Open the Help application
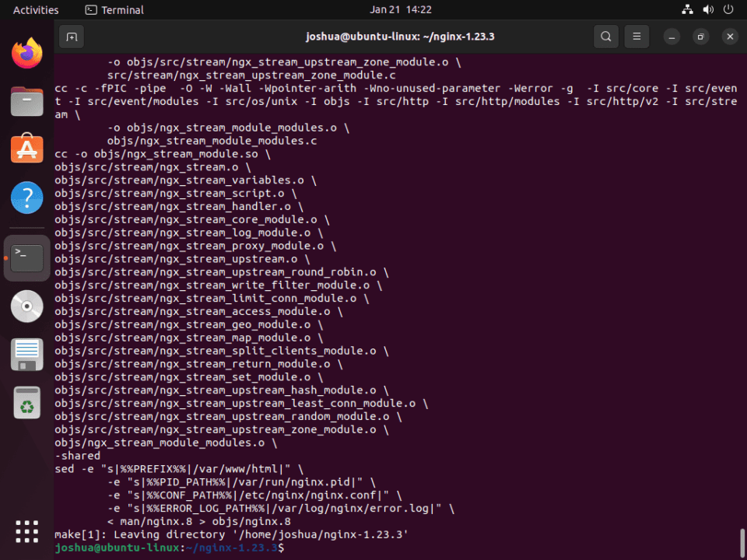747x560 pixels. 27,197
